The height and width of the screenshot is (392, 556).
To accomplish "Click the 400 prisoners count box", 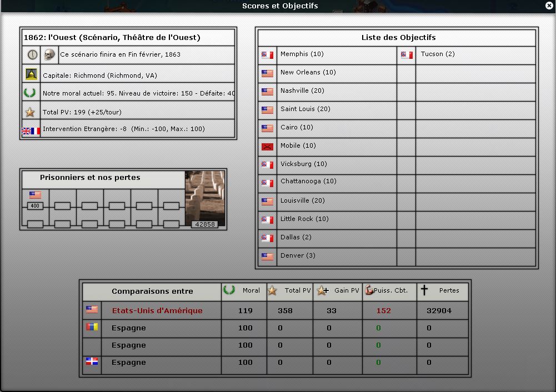I will pos(35,206).
